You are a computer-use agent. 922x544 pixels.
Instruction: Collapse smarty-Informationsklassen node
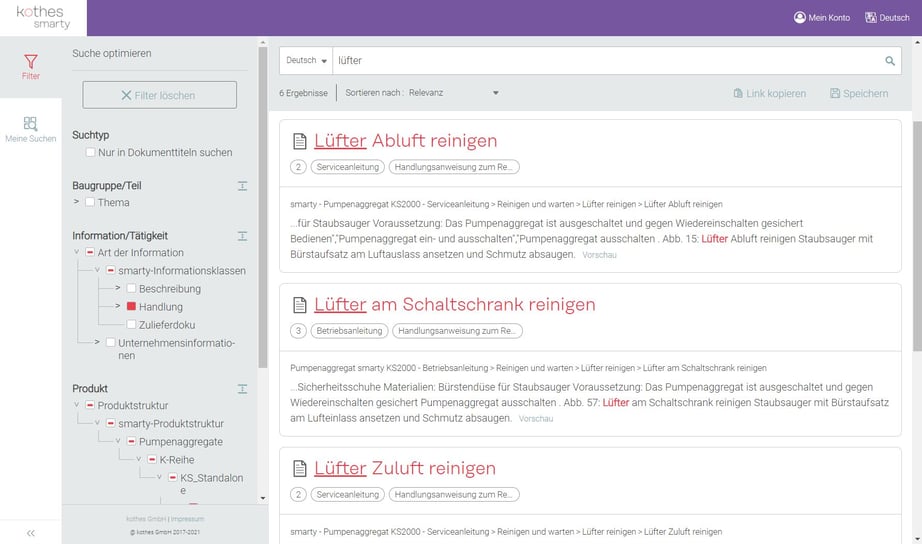pos(97,270)
